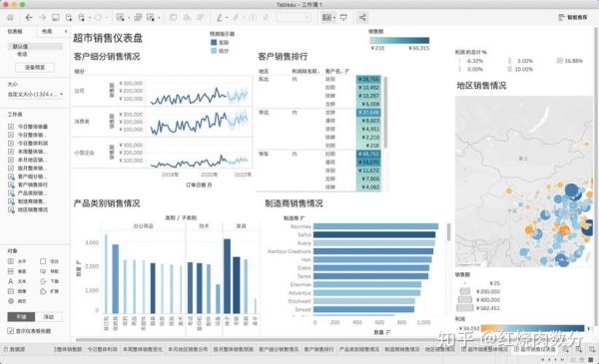The width and height of the screenshot is (599, 364).
Task: Select the Safco bar in manufacturer chart
Action: (x=374, y=234)
